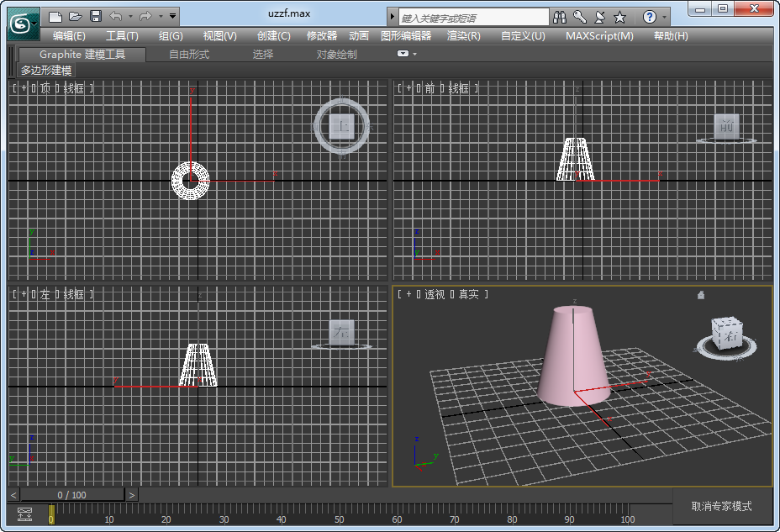Switch to the 自由形式 ribbon tab
The image size is (780, 532).
[189, 55]
